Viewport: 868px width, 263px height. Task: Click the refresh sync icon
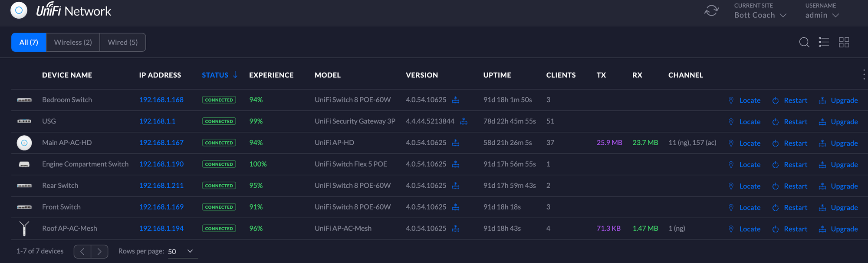pos(711,10)
